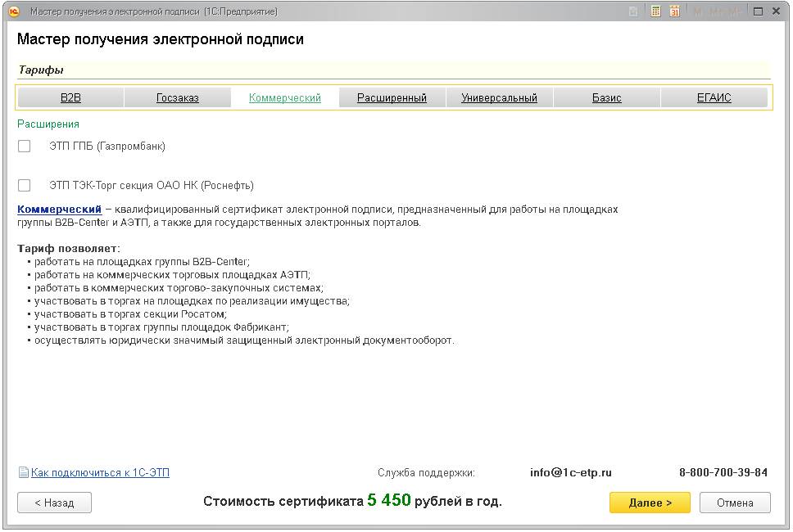
Task: Enable ЭТП ГПБ (Газпромбанк) extension checkbox
Action: 25,146
